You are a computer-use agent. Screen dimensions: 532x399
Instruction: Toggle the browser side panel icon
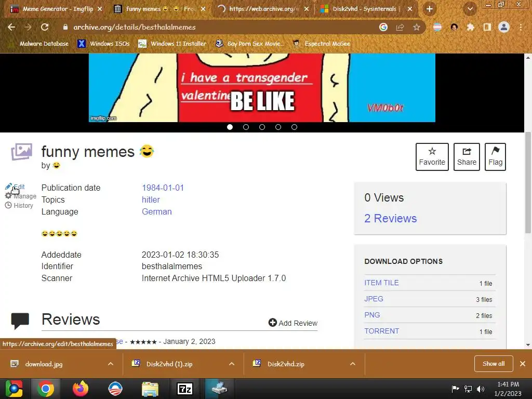click(487, 27)
